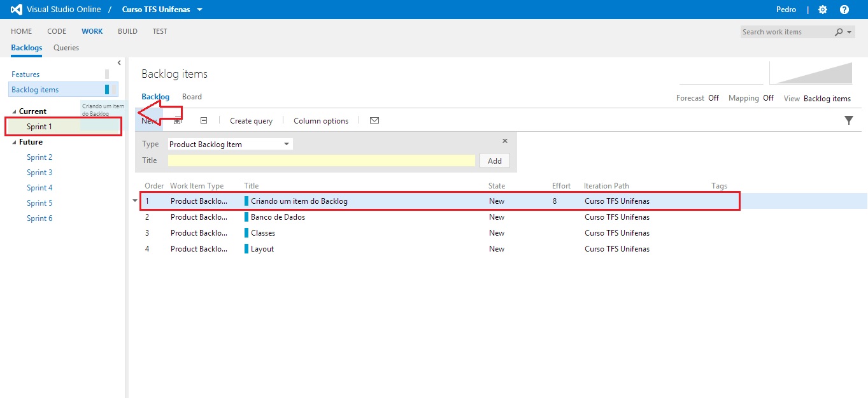Click the search magnifier icon

click(839, 32)
